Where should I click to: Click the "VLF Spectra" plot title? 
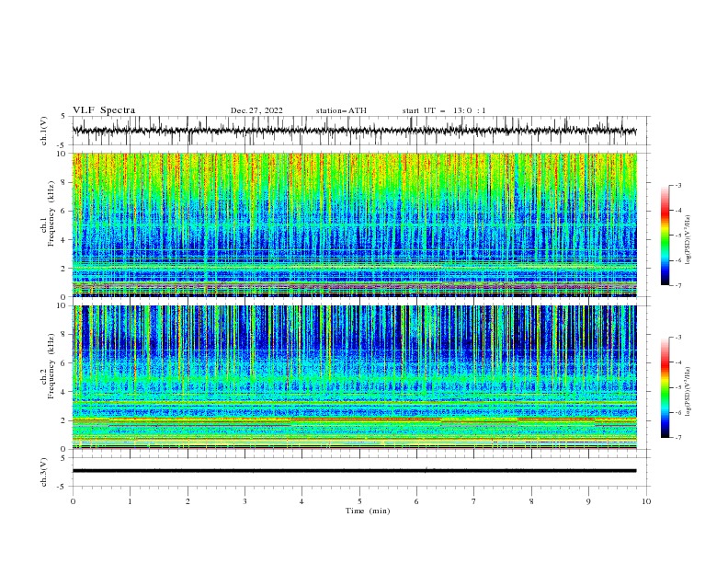104,110
